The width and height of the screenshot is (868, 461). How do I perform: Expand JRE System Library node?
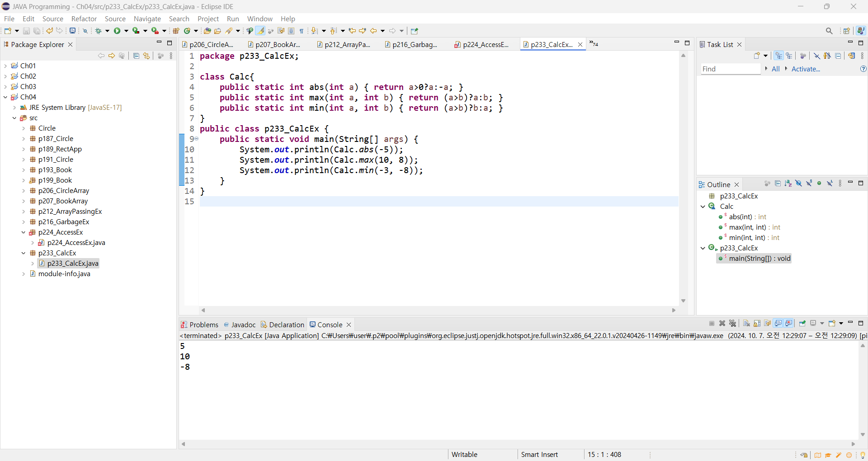click(14, 108)
